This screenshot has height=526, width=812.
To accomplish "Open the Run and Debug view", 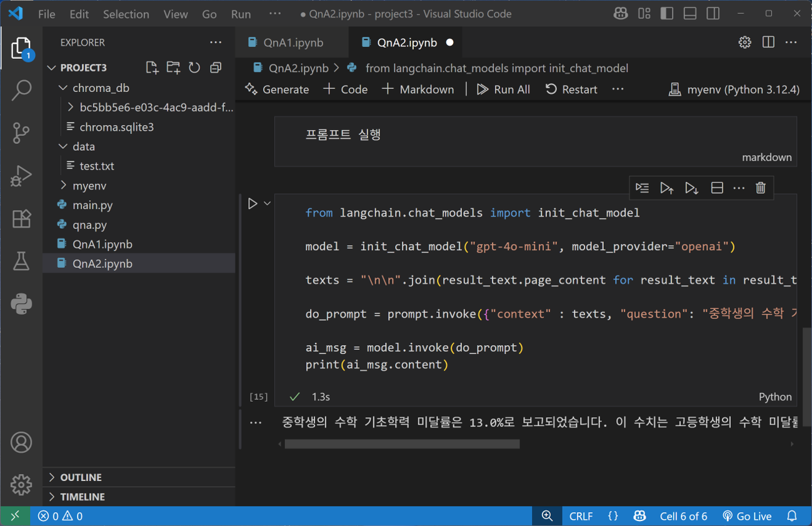I will (x=21, y=176).
